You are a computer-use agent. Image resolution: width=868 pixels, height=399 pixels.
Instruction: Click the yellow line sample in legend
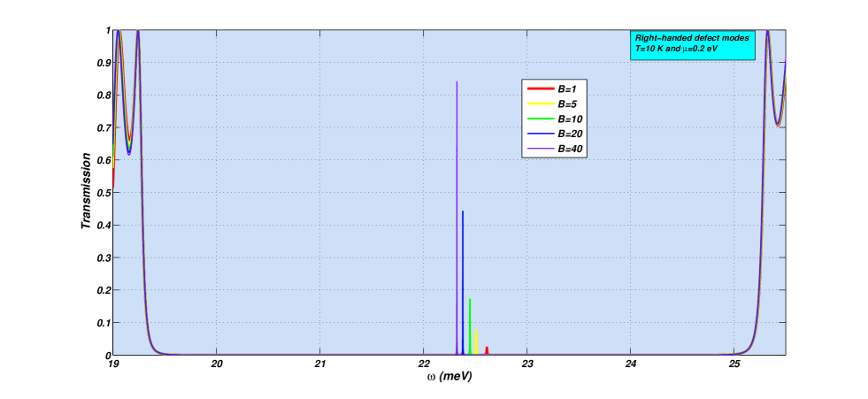(541, 104)
